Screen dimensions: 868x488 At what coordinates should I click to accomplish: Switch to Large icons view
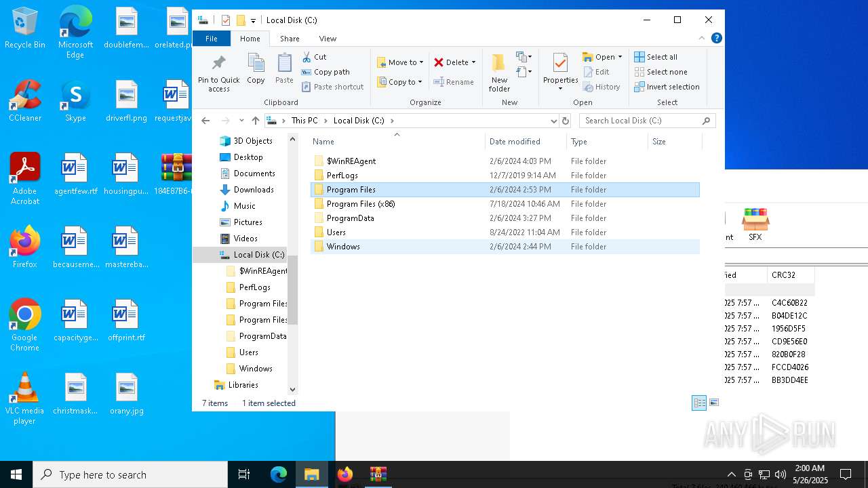pos(713,403)
